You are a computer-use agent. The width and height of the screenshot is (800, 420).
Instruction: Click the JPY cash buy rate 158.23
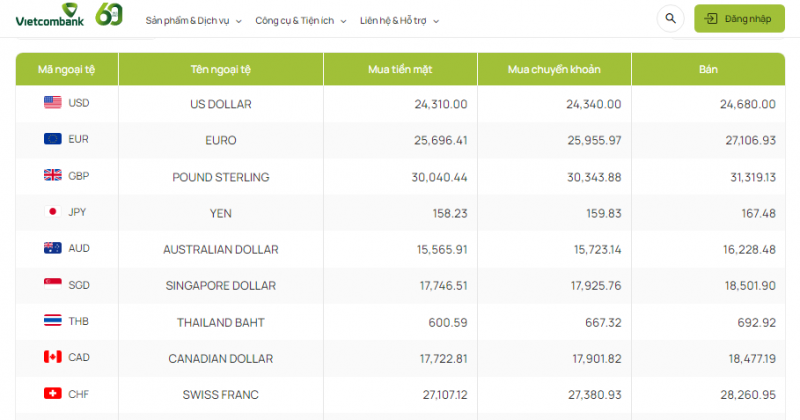[x=450, y=213]
